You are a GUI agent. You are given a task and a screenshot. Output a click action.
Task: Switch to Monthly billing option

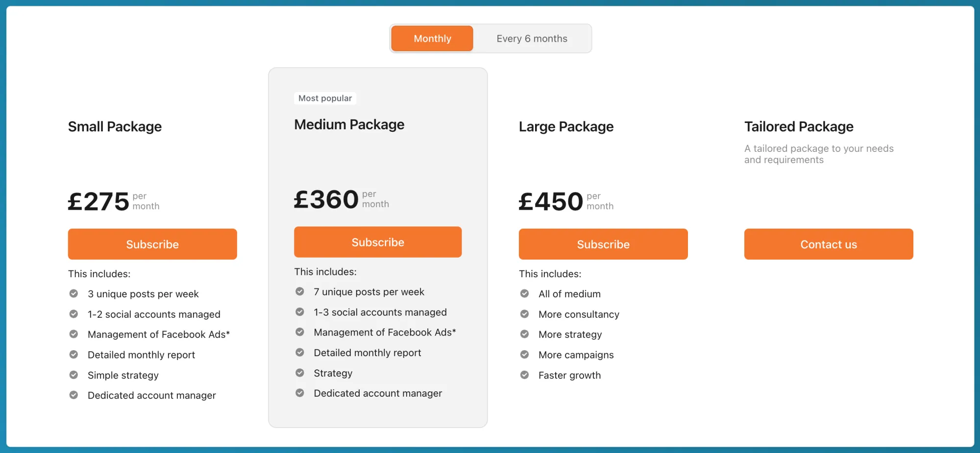[432, 39]
